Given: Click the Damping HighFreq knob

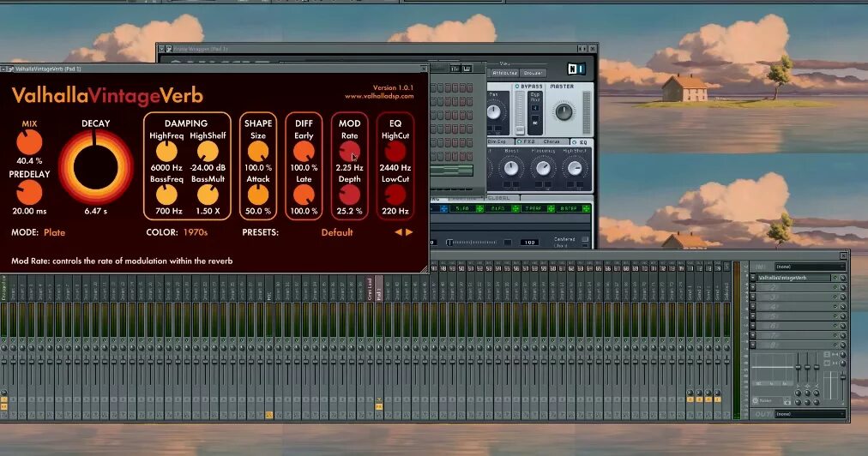Looking at the screenshot, I should pyautogui.click(x=166, y=152).
